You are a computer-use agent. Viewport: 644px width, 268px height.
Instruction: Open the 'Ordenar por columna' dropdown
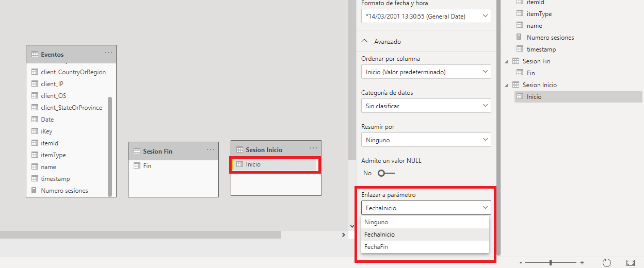click(426, 72)
